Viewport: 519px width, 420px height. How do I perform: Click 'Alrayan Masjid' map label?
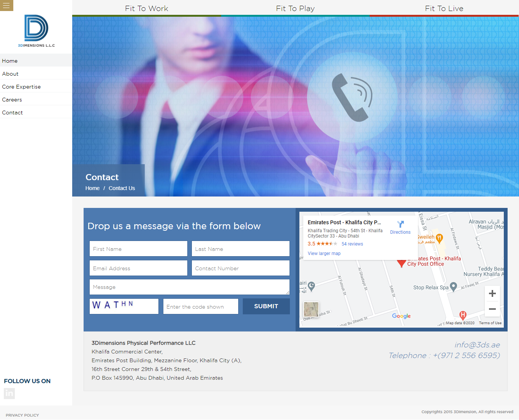pyautogui.click(x=486, y=224)
